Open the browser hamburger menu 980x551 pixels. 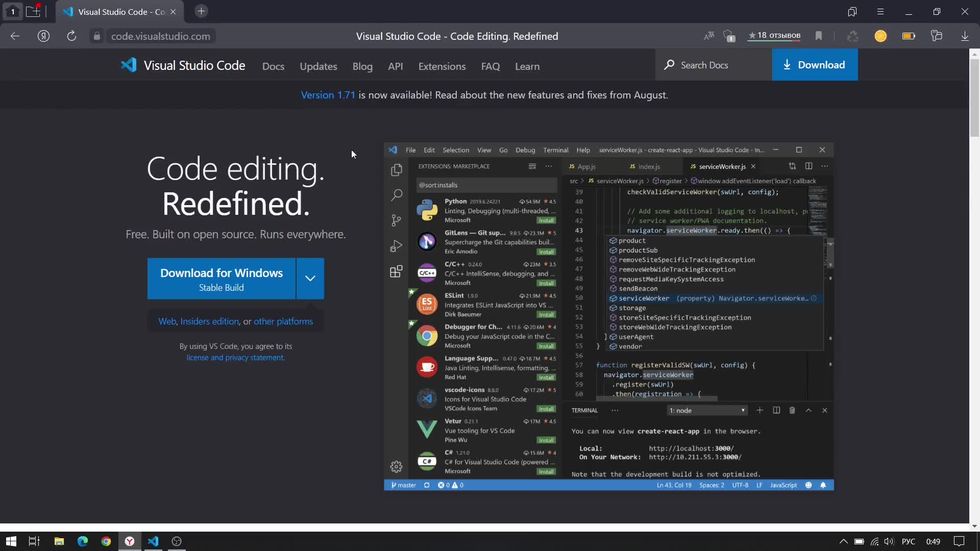pos(880,12)
